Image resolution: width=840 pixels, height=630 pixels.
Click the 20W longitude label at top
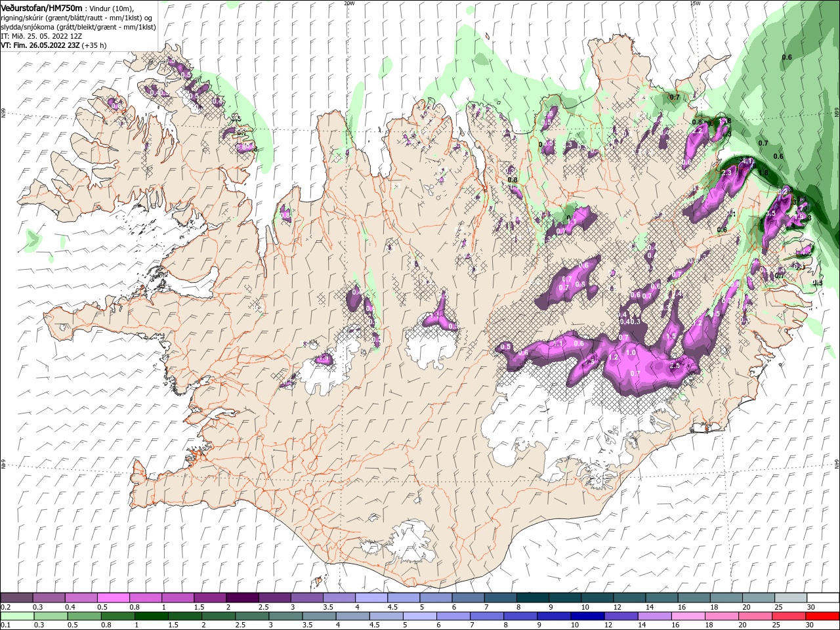(349, 3)
